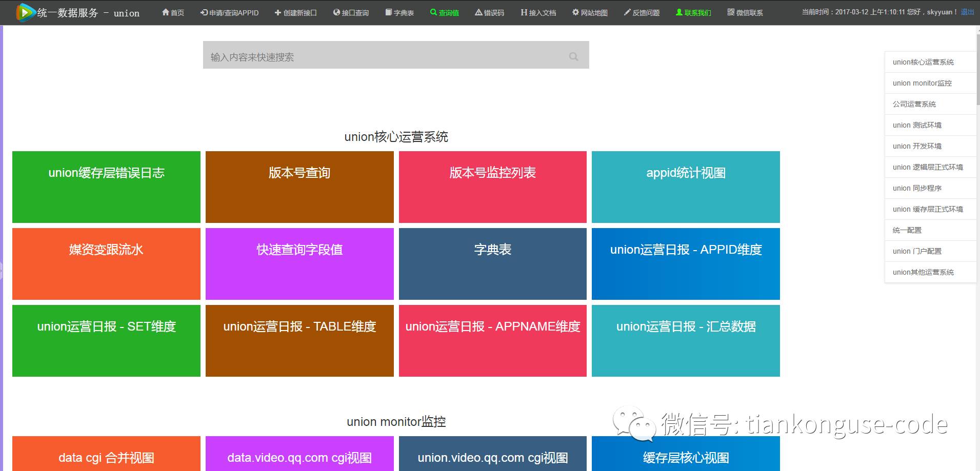Viewport: 980px width, 471px height.
Task: Click the home icon next to 首页
Action: 165,12
